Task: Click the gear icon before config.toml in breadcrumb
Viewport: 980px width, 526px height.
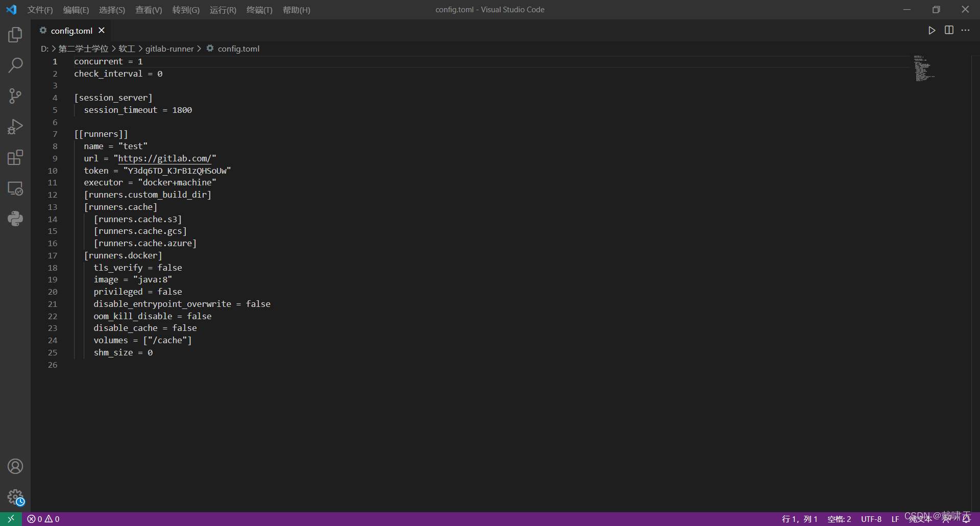Action: (210, 48)
